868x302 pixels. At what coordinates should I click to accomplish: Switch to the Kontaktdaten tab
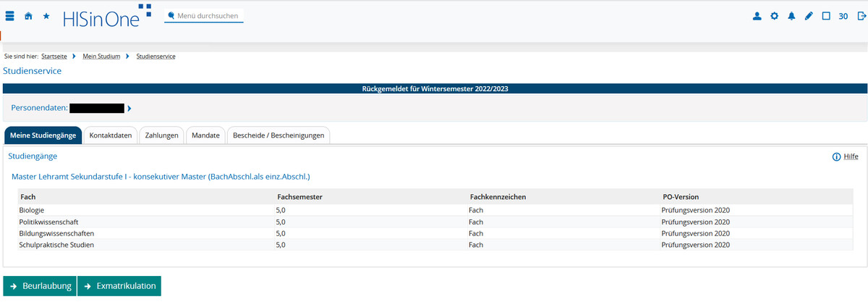[111, 135]
